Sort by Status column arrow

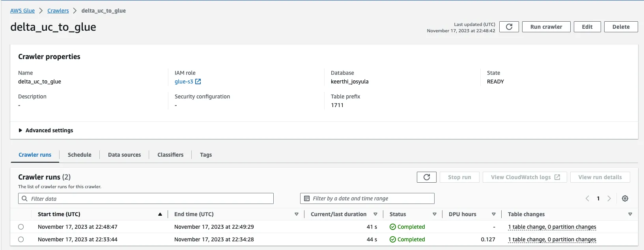434,214
